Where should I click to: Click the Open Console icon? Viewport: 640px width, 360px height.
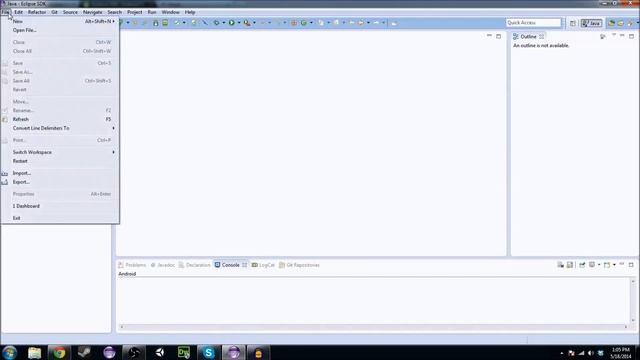click(x=607, y=265)
